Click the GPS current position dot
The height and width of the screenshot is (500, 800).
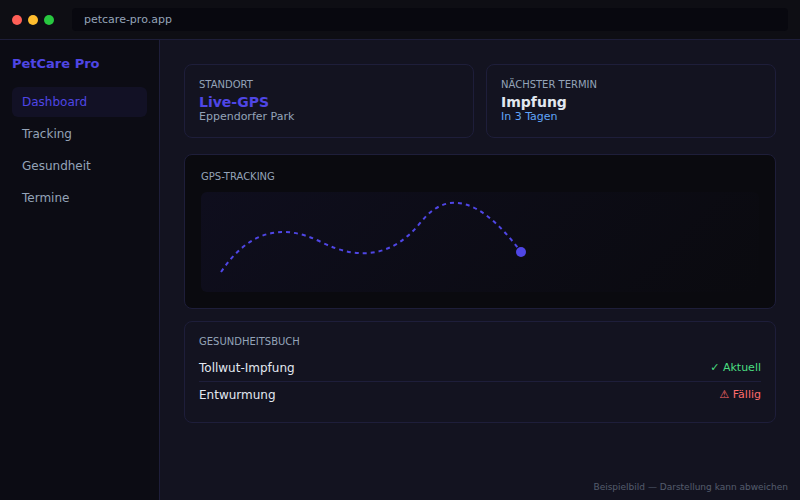pyautogui.click(x=521, y=252)
